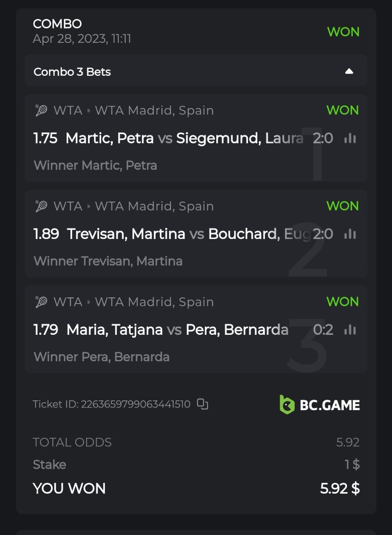Click the Combo 3 Bets header label
Image resolution: width=392 pixels, height=535 pixels.
[x=72, y=72]
